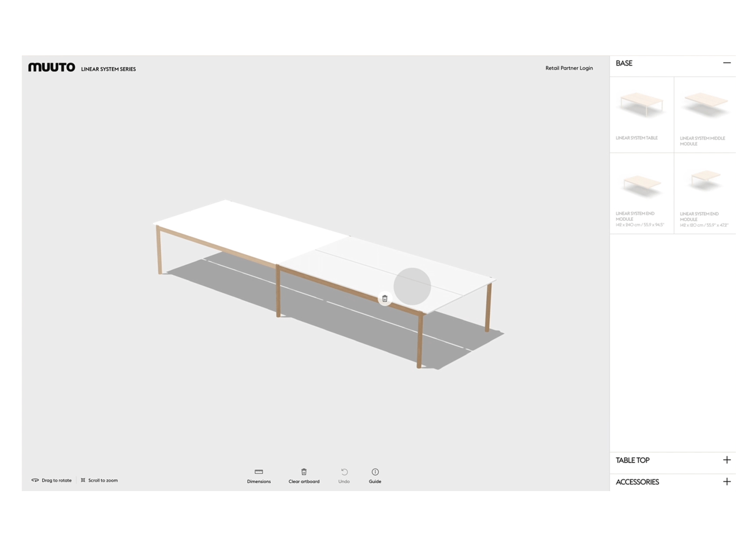
Task: Click the trash icon on the table module
Action: click(x=385, y=298)
